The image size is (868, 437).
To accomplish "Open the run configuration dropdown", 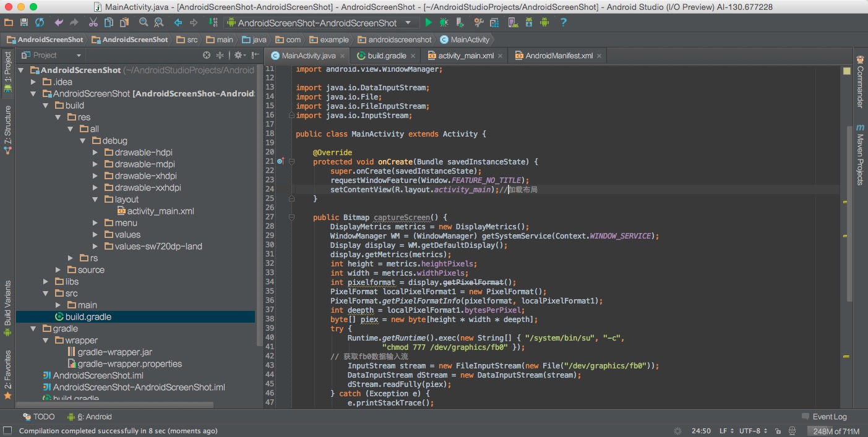I will pos(321,23).
